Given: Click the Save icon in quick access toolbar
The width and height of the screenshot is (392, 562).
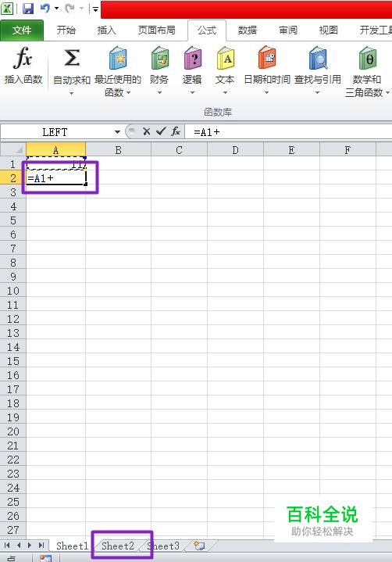Looking at the screenshot, I should [28, 9].
